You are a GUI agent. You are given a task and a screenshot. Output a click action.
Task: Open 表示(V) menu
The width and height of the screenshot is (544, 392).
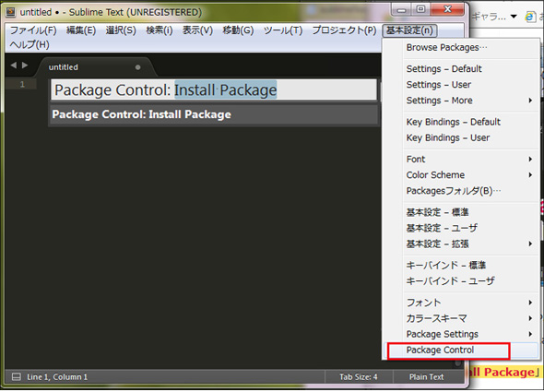point(197,30)
